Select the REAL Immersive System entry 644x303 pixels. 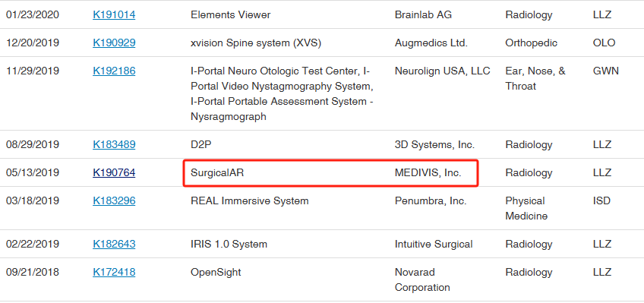[x=249, y=201]
